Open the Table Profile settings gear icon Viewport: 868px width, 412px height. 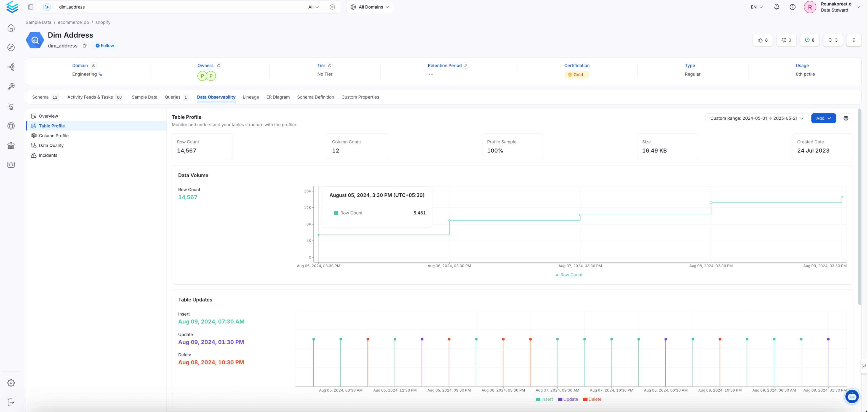pyautogui.click(x=846, y=118)
